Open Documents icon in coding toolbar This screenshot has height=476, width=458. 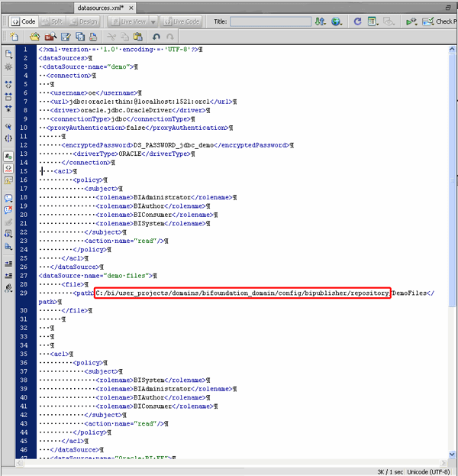[8, 54]
